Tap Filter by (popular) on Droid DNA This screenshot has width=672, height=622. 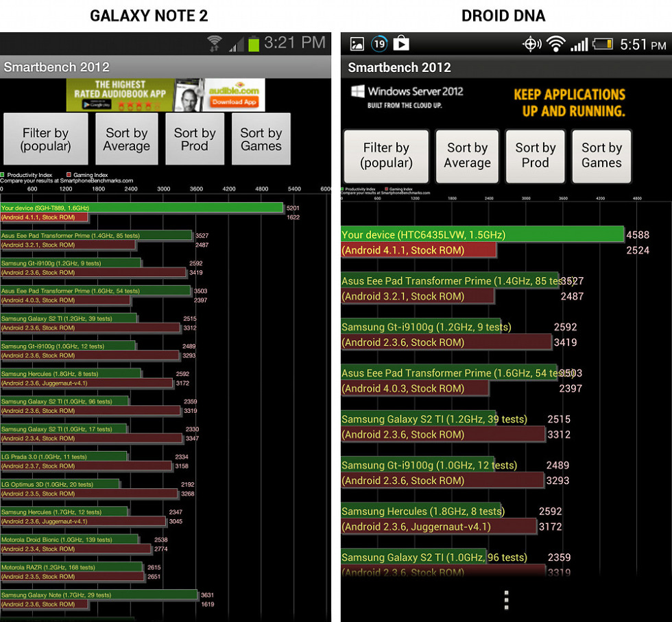386,156
